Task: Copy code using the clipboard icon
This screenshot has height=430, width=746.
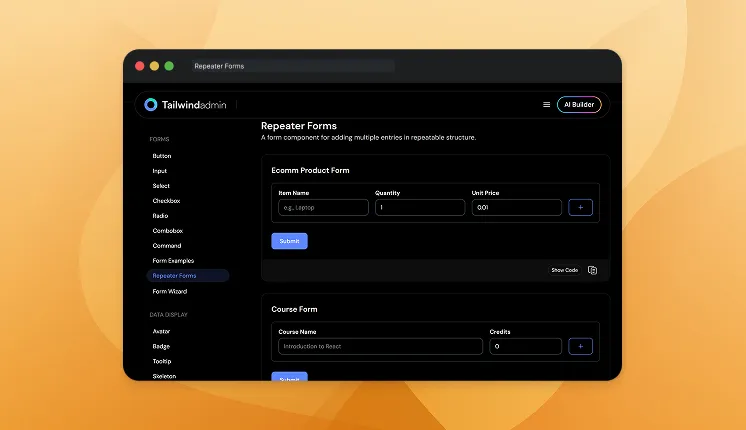Action: point(592,270)
